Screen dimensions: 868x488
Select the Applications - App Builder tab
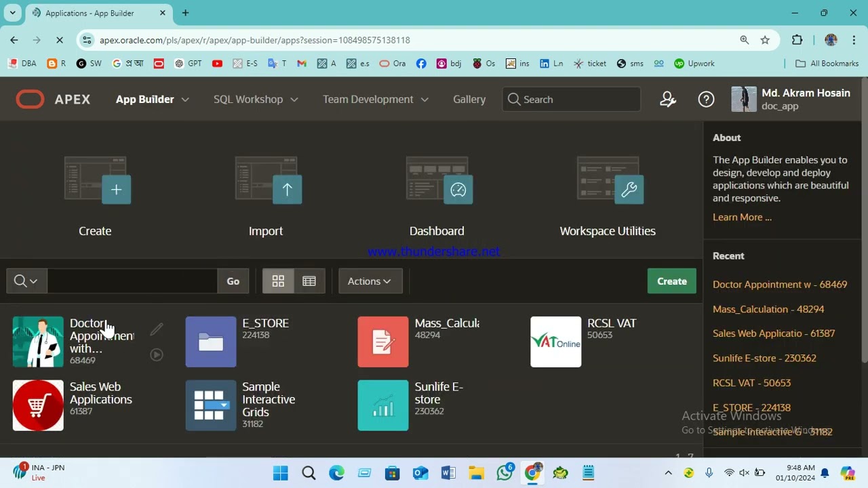click(x=100, y=13)
